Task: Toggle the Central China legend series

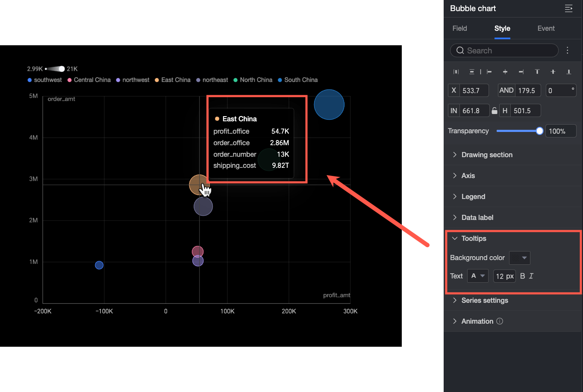Action: tap(89, 80)
